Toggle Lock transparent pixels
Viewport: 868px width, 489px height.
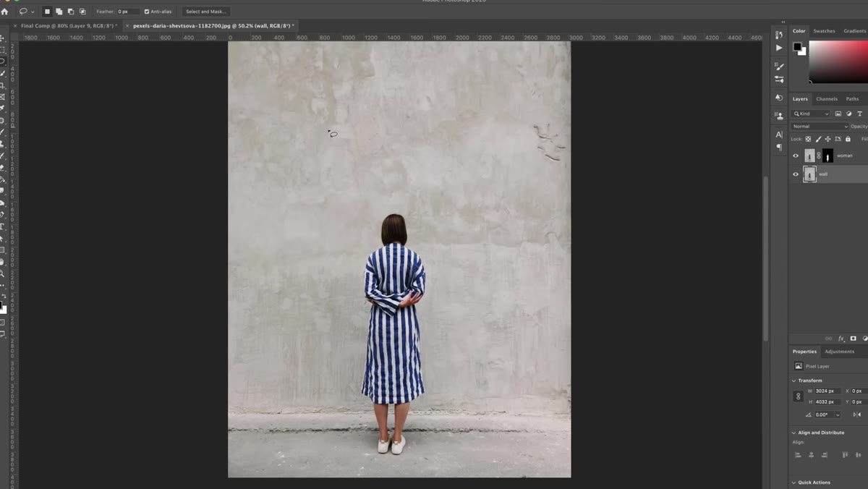click(808, 139)
